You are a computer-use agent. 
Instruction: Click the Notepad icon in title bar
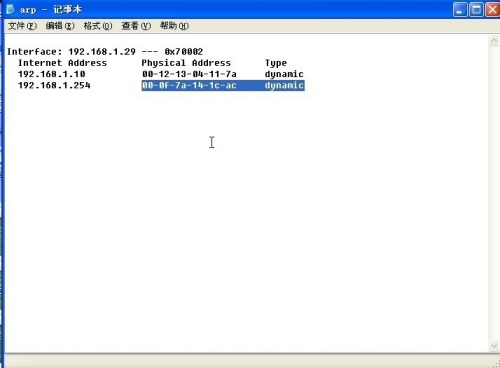click(x=10, y=9)
